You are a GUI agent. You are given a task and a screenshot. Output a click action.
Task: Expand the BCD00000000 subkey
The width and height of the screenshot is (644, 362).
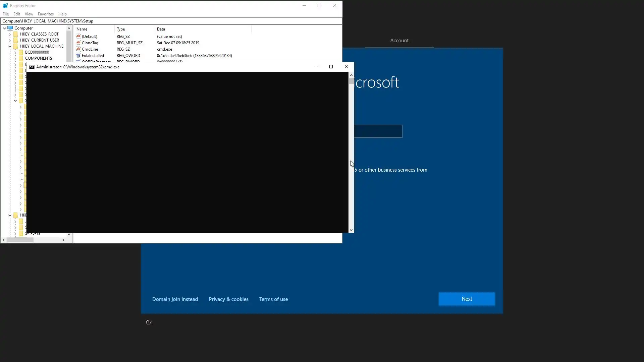coord(15,52)
